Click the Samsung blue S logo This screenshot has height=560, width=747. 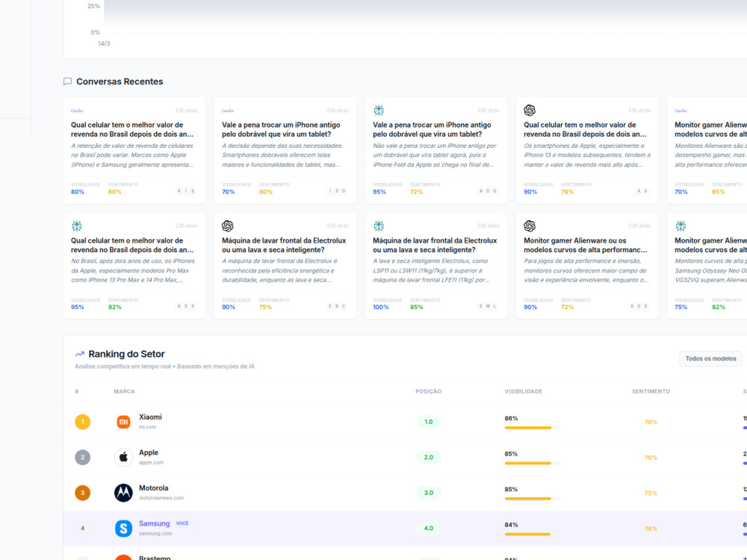point(123,528)
